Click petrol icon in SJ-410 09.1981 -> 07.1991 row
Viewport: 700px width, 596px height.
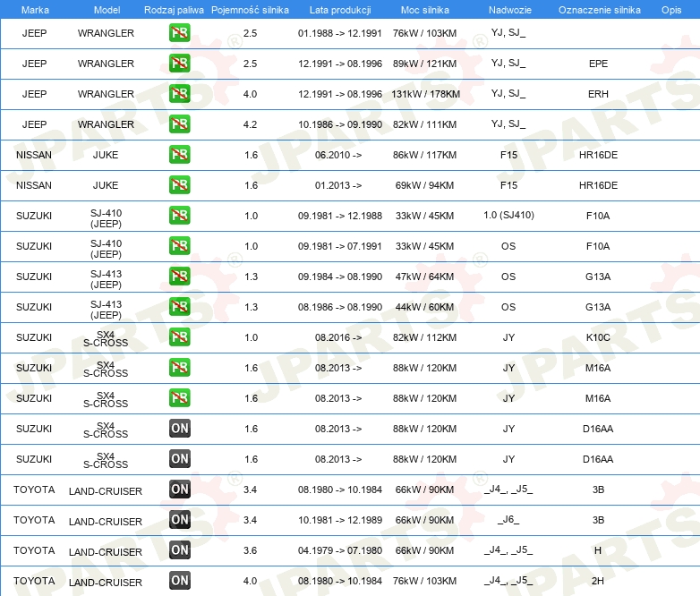(x=179, y=245)
